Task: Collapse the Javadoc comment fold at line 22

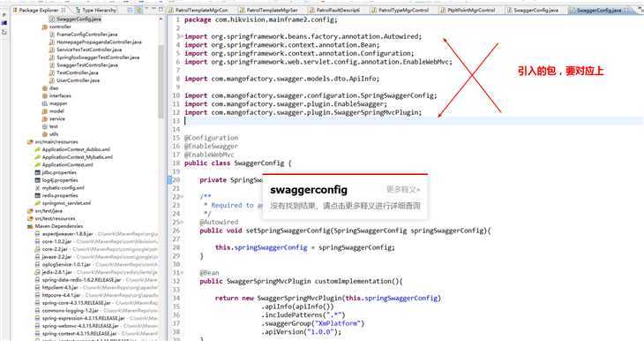Action: pos(181,197)
